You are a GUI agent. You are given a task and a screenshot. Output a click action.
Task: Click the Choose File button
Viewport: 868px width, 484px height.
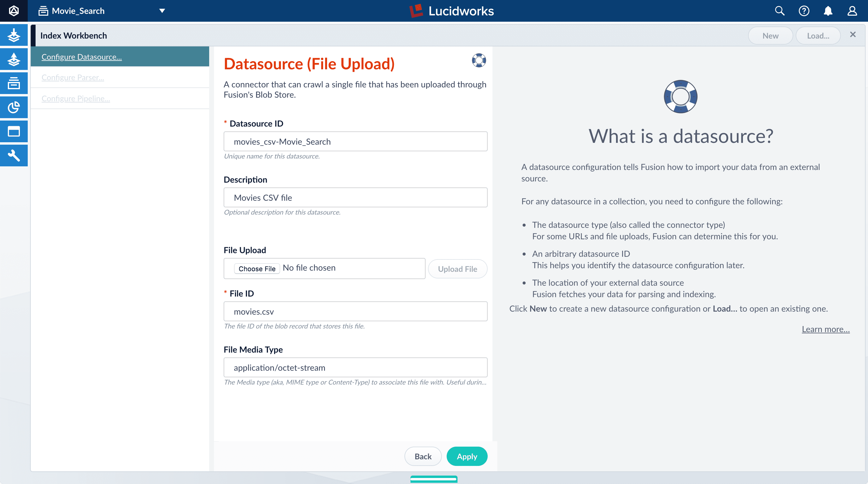tap(257, 269)
